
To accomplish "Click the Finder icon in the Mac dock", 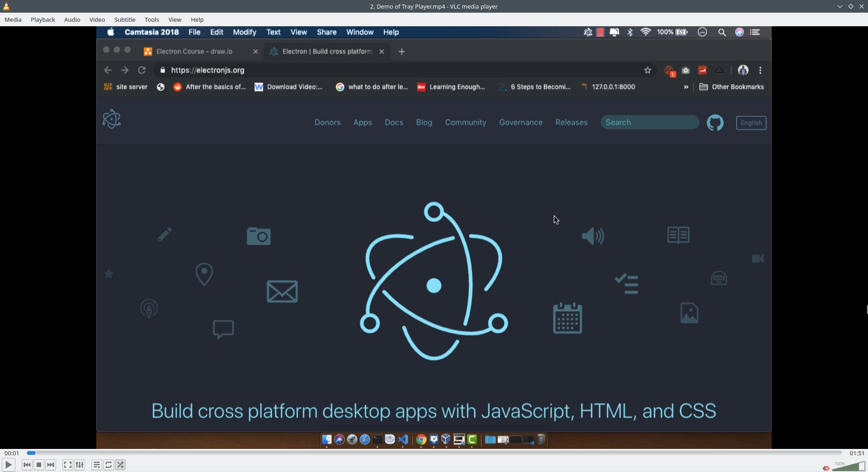I will 327,439.
